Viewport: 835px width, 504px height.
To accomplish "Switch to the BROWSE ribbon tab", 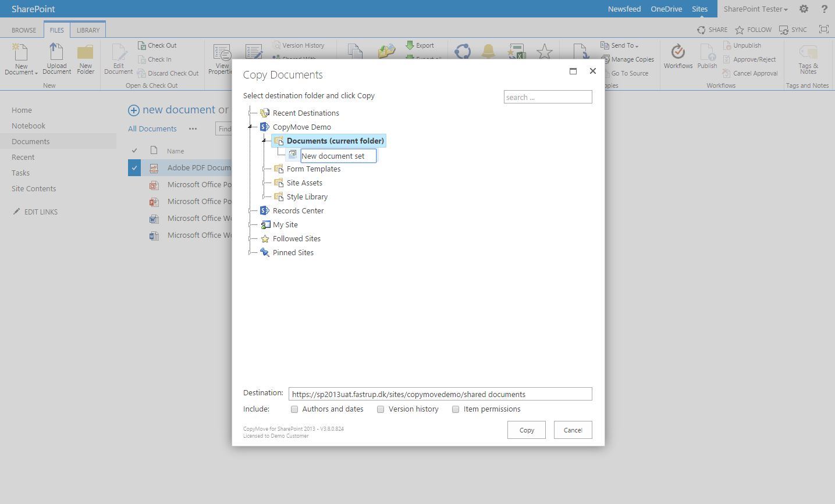I will point(24,30).
